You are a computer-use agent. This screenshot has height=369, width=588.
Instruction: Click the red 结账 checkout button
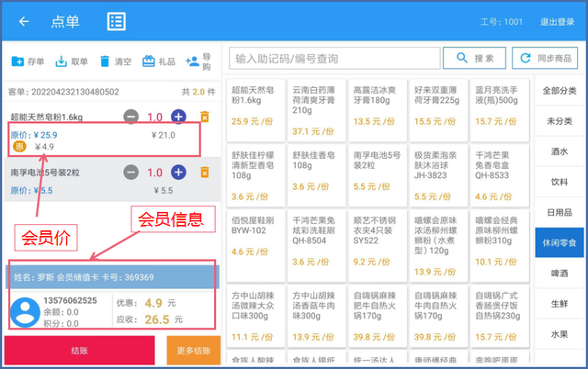click(x=80, y=351)
